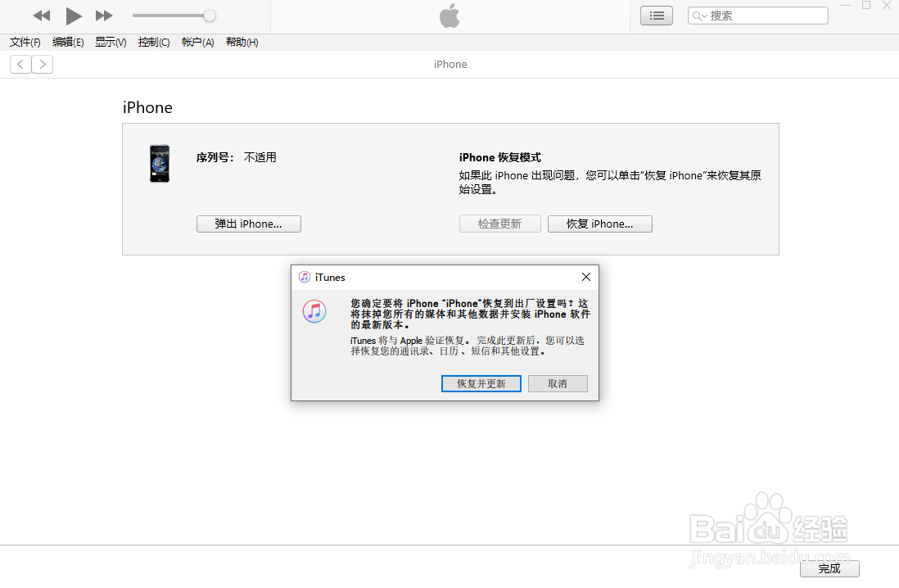Click the 弹出 iPhone button to eject
Screen dimensions: 899x588
248,224
